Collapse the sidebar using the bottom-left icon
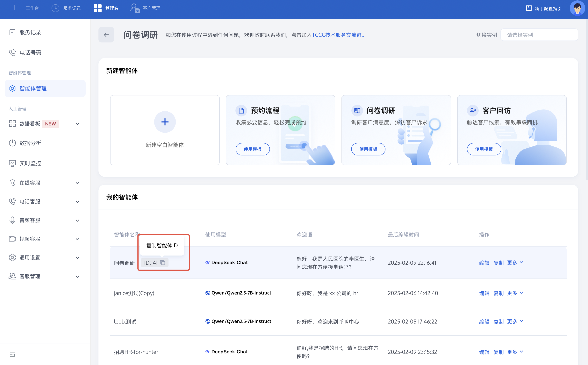The width and height of the screenshot is (588, 365). tap(12, 355)
